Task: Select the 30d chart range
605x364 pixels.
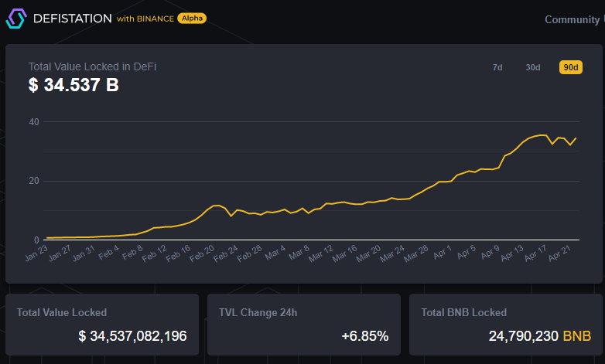Action: click(533, 67)
